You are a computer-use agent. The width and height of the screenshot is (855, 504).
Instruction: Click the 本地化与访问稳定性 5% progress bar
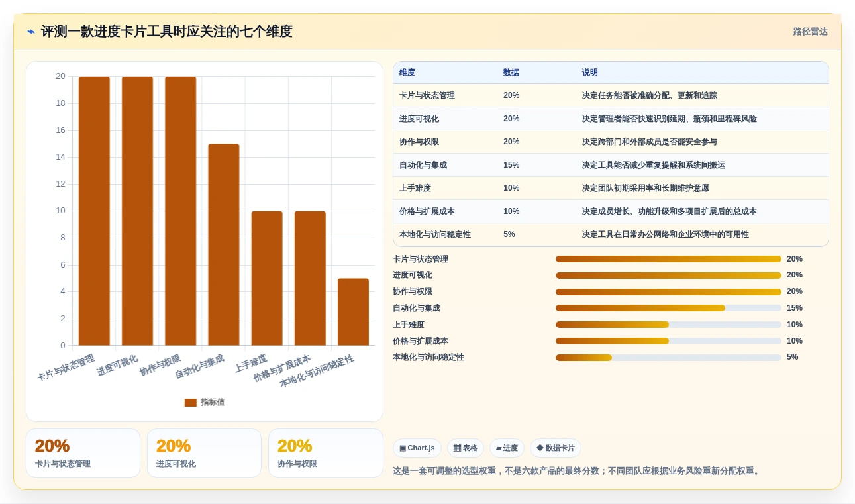pos(668,357)
